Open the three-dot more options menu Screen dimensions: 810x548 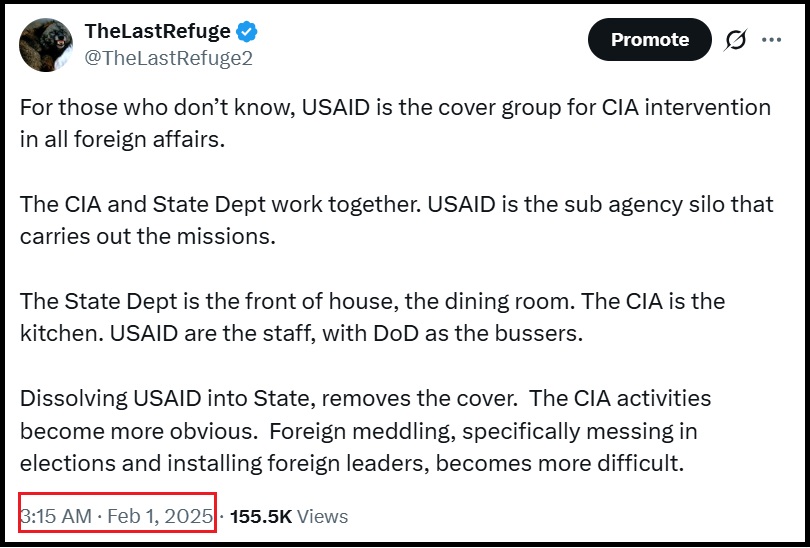(x=771, y=40)
